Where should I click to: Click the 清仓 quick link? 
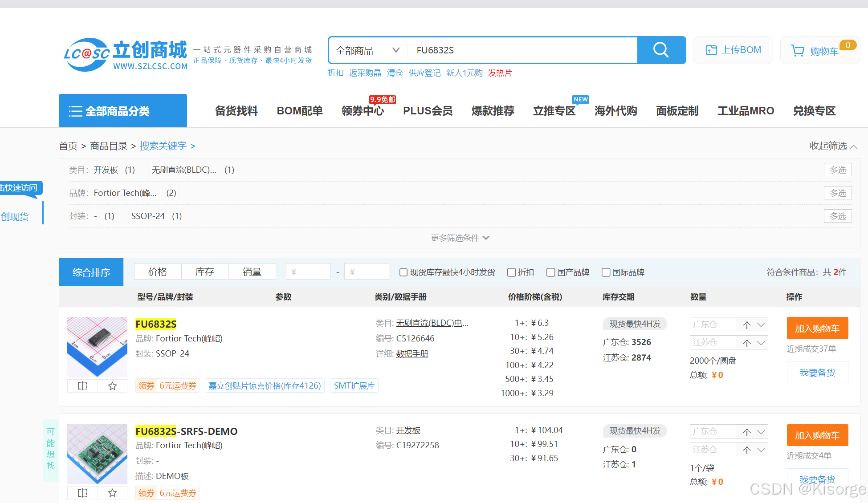click(x=395, y=73)
